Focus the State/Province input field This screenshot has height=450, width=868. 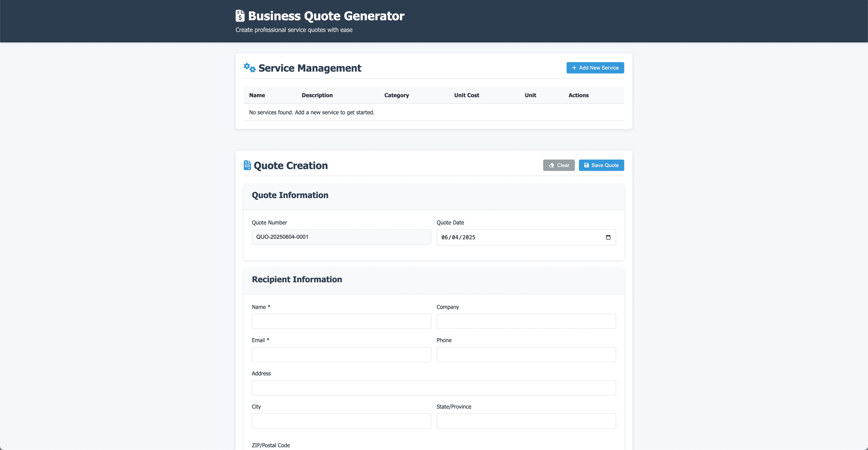(x=526, y=421)
